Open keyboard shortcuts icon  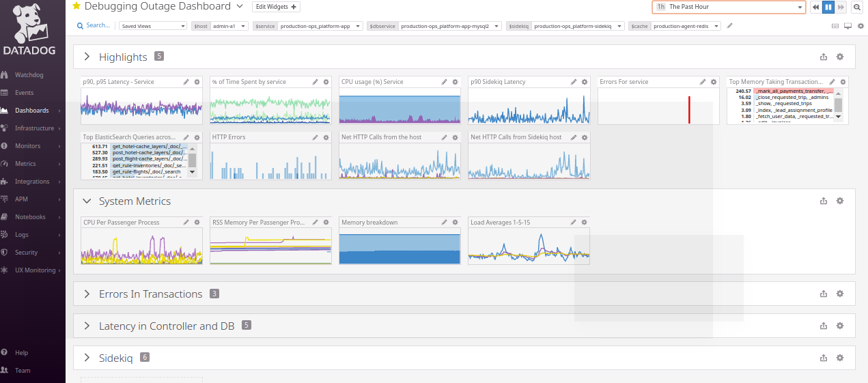835,26
